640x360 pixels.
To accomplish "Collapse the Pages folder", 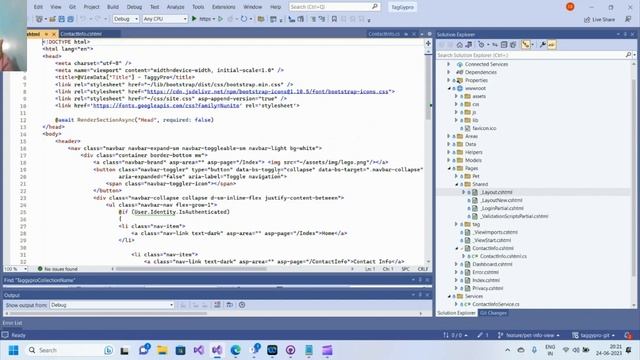I will (x=449, y=168).
